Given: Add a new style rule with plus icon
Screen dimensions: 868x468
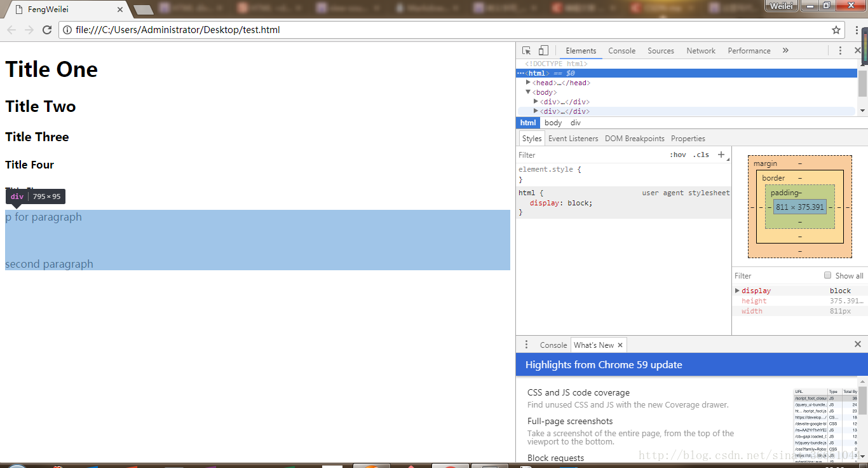Looking at the screenshot, I should click(x=721, y=155).
